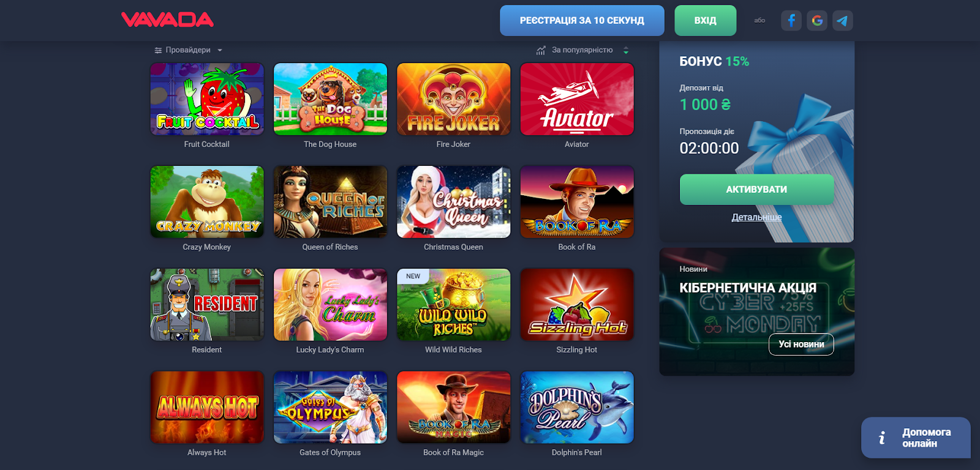Viewport: 980px width, 470px height.
Task: Click the VAVADA logo
Action: coord(167,20)
